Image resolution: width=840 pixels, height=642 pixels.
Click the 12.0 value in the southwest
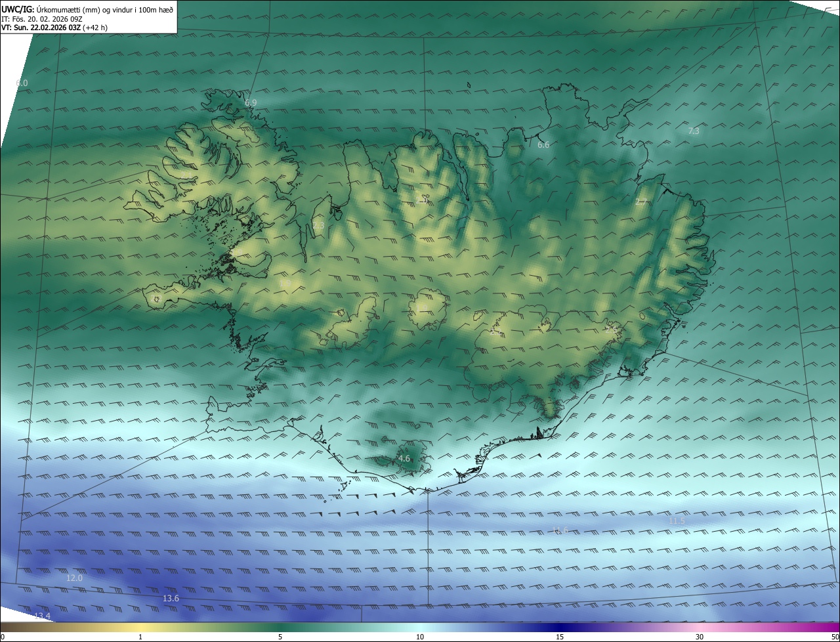(75, 578)
